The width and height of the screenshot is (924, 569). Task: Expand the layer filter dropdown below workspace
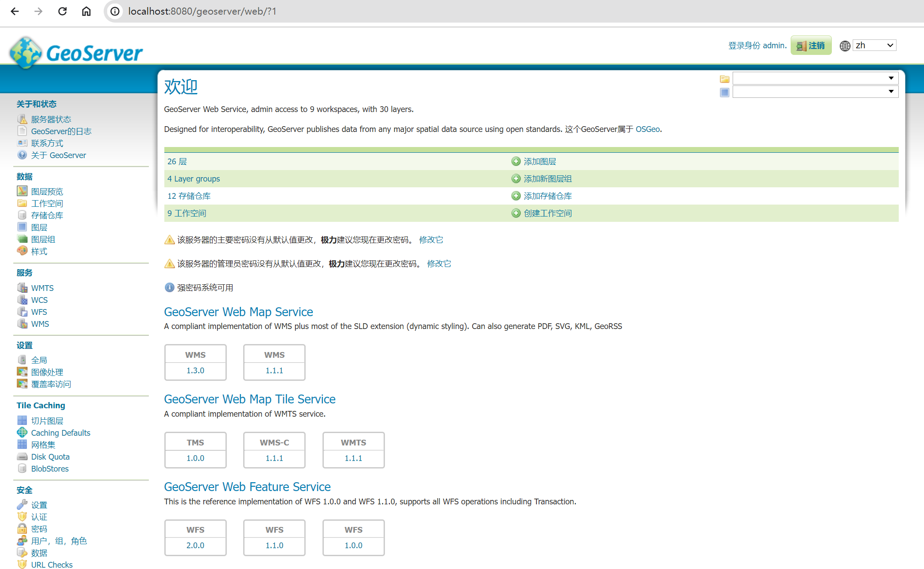(x=815, y=92)
